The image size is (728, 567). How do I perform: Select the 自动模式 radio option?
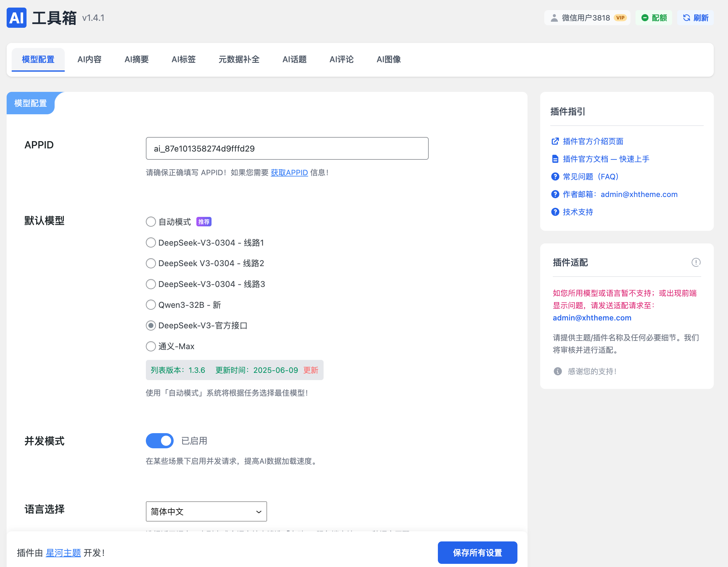[151, 222]
